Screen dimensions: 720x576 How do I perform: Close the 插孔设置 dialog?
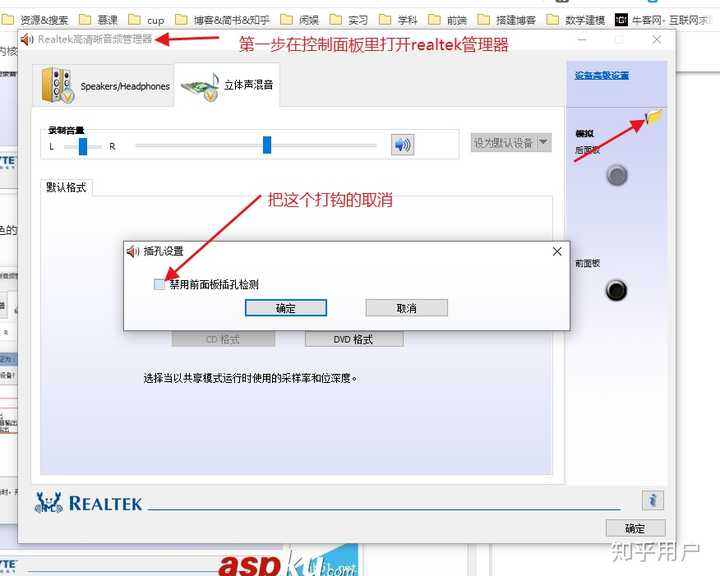point(557,252)
